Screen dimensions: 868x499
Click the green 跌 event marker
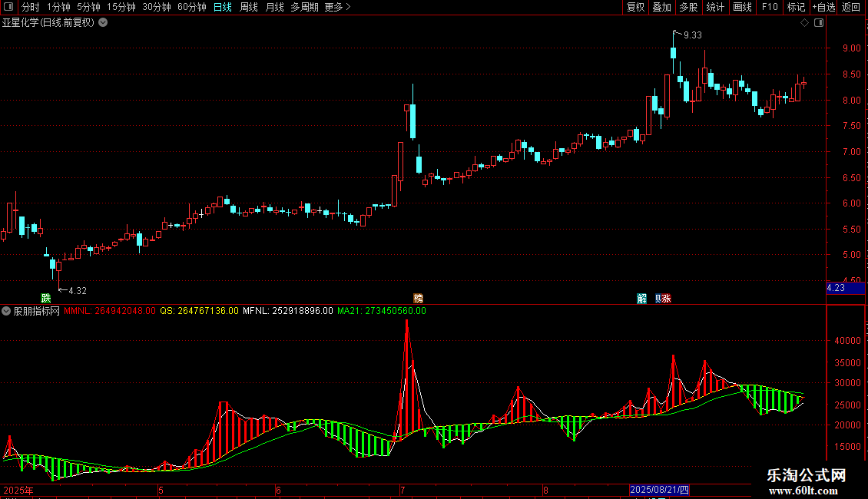[46, 298]
